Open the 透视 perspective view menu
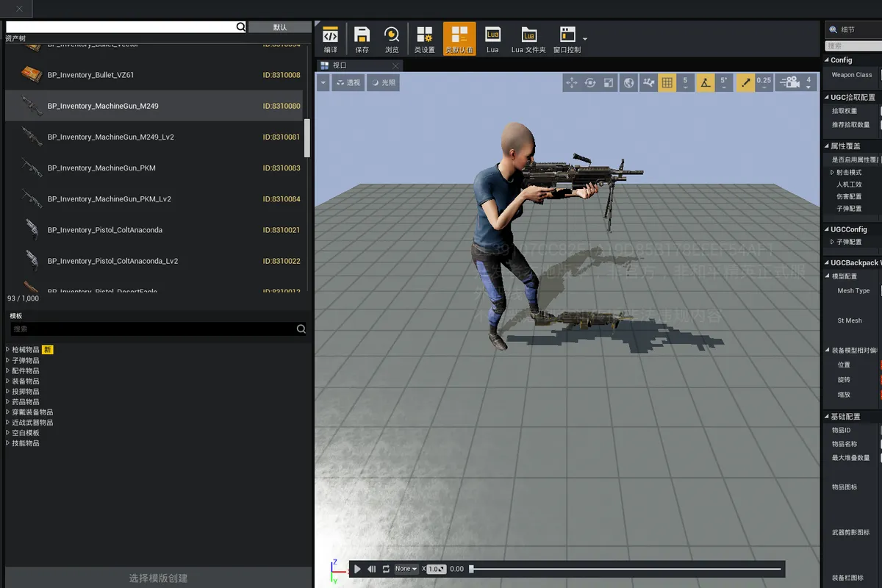 [x=348, y=82]
